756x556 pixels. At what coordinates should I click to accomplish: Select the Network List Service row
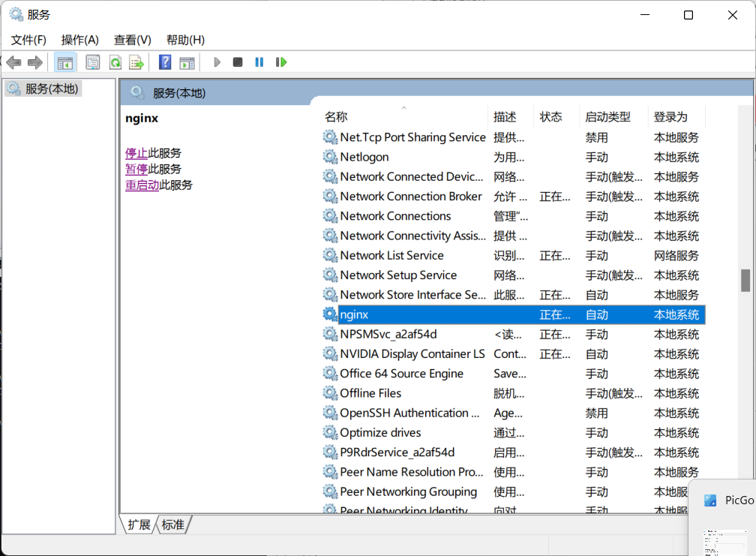coord(514,256)
